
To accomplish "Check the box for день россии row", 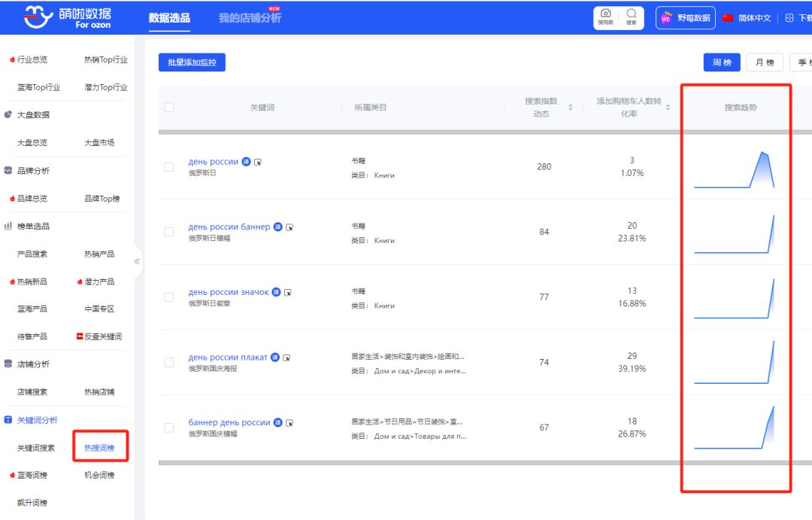I will click(169, 166).
